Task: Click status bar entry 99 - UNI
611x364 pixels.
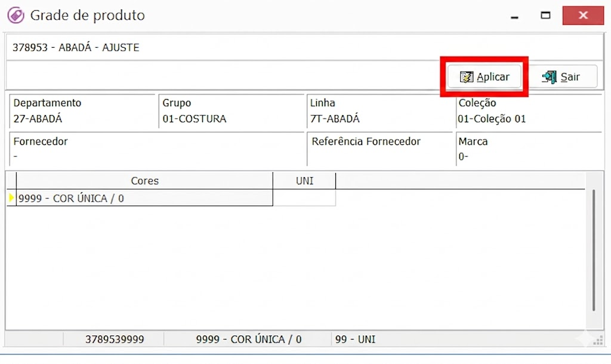Action: [x=356, y=340]
